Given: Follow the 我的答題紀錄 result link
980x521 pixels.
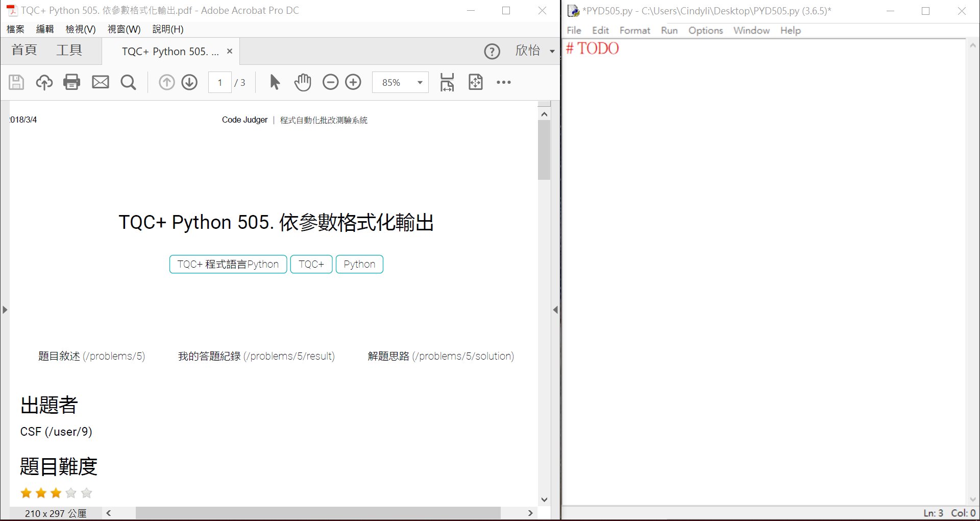Looking at the screenshot, I should point(256,356).
